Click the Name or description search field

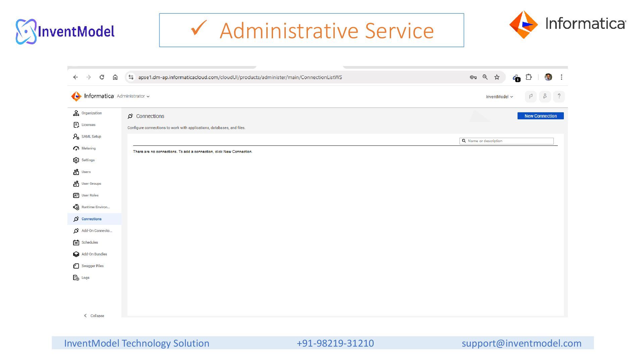click(506, 141)
